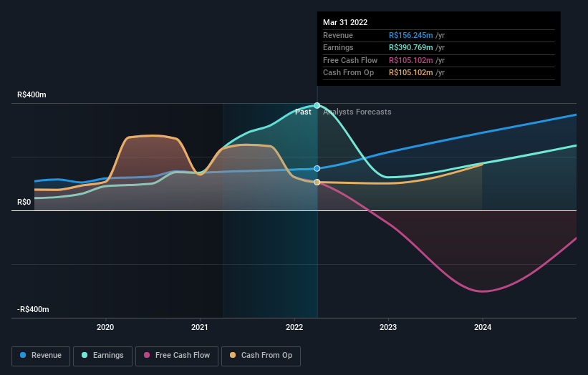The height and width of the screenshot is (375, 588).
Task: Click the Cash From Op row label in tooltip
Action: 348,73
